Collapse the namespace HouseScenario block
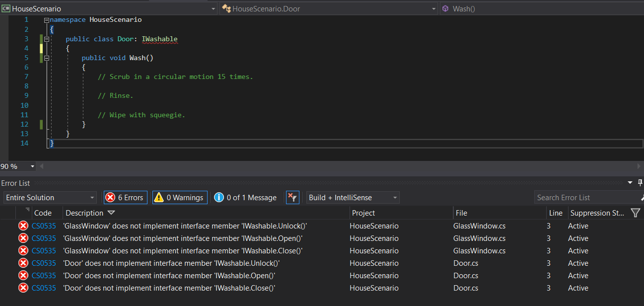The height and width of the screenshot is (306, 644). pos(47,20)
